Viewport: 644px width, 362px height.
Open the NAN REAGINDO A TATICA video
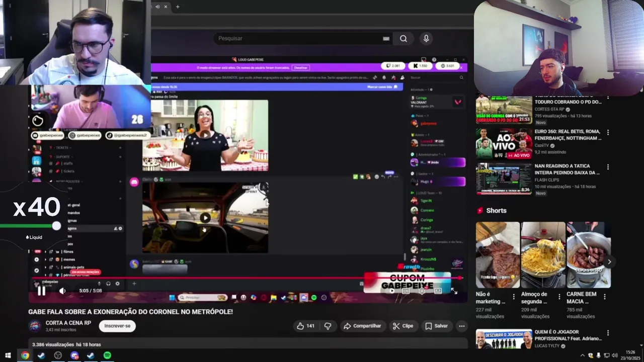point(504,178)
